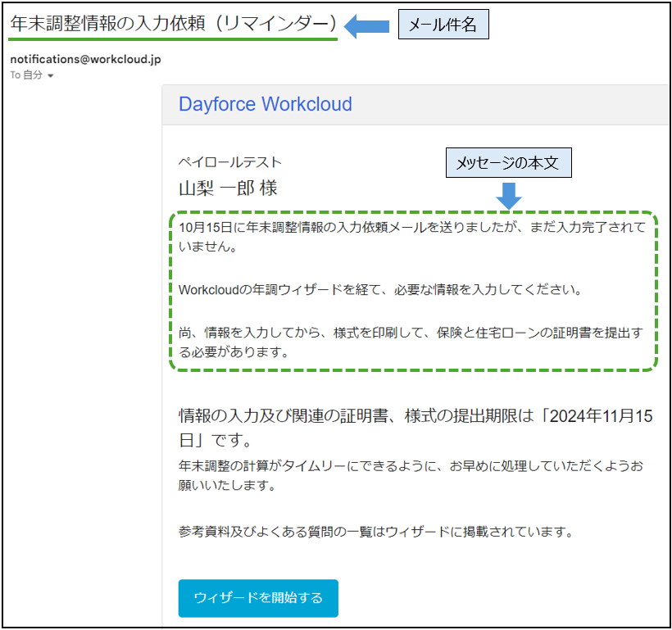The image size is (672, 630).
Task: Click the ウィザードを開始する button
Action: click(x=258, y=598)
